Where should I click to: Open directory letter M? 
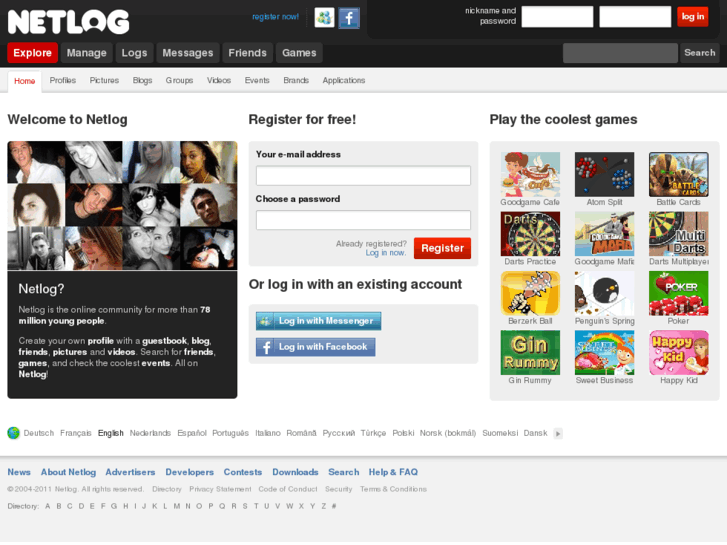177,507
